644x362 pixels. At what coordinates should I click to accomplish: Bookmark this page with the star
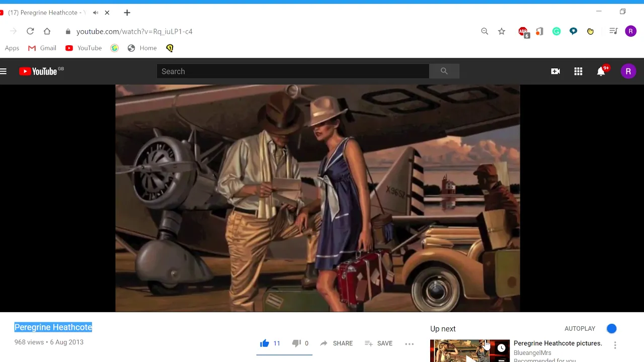(x=502, y=31)
